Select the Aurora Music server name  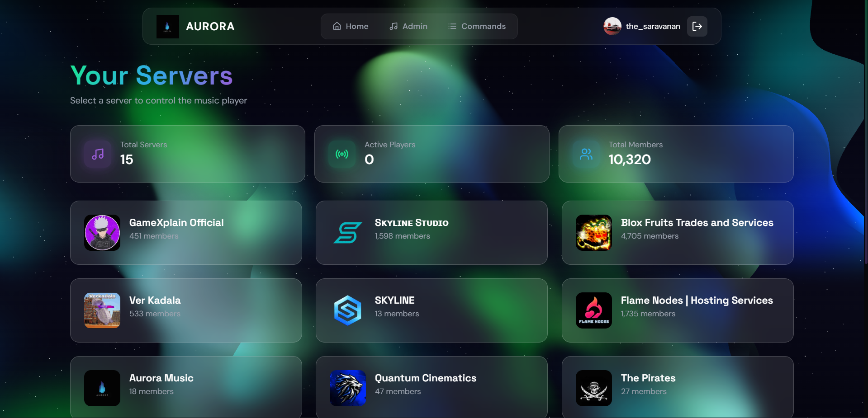click(161, 378)
